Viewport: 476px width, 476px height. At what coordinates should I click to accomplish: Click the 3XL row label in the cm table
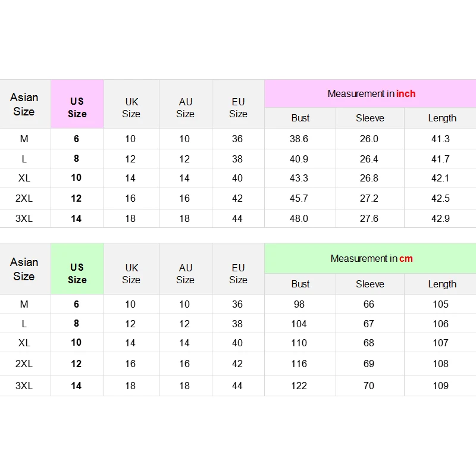(x=24, y=386)
